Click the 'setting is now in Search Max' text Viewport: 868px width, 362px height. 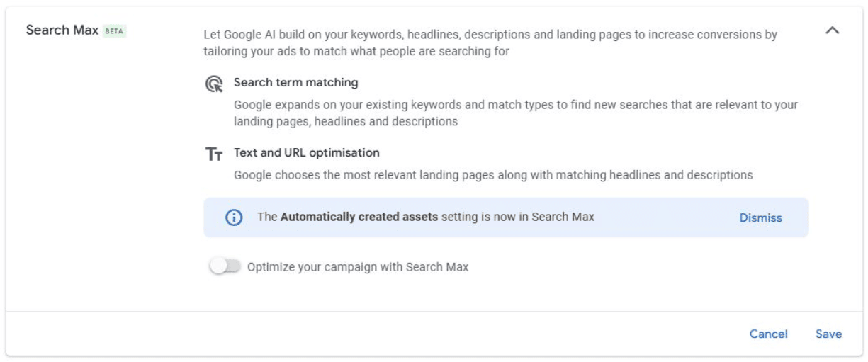(517, 217)
